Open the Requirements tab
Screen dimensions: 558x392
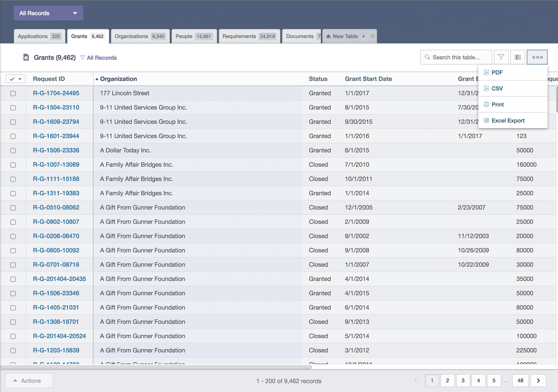[249, 37]
